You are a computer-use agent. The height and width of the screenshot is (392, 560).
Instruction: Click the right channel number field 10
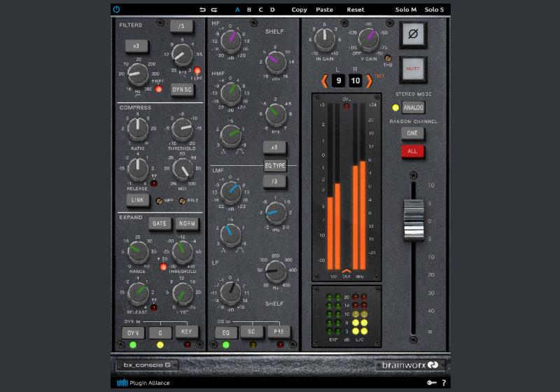[x=356, y=80]
